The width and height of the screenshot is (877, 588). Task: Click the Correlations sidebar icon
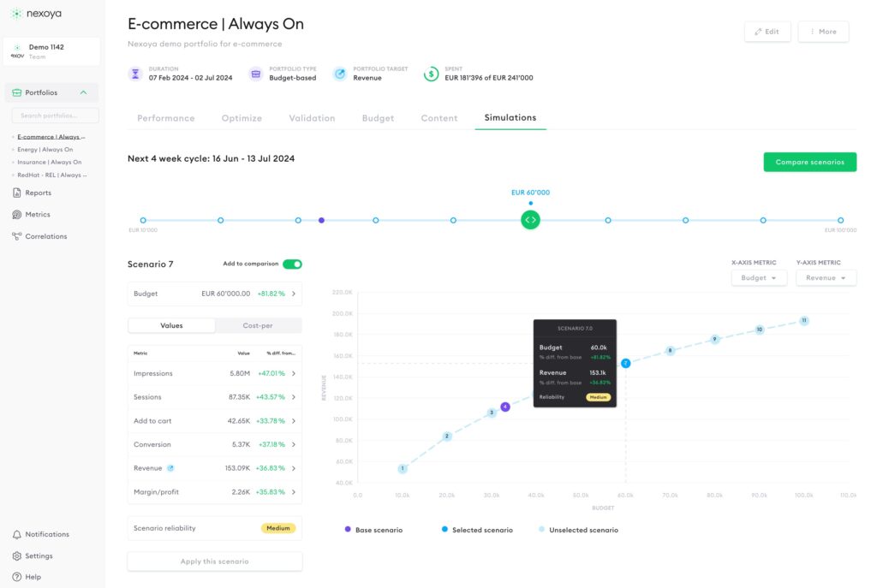[x=17, y=236]
